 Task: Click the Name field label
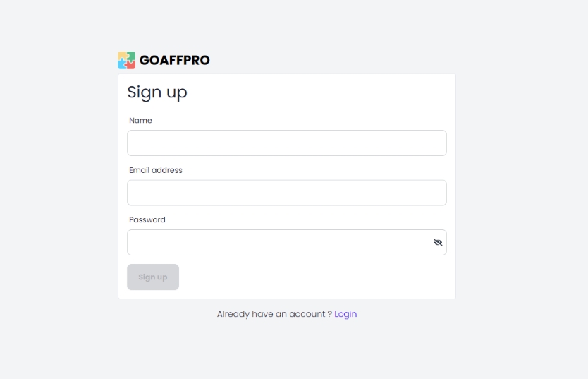coord(140,121)
